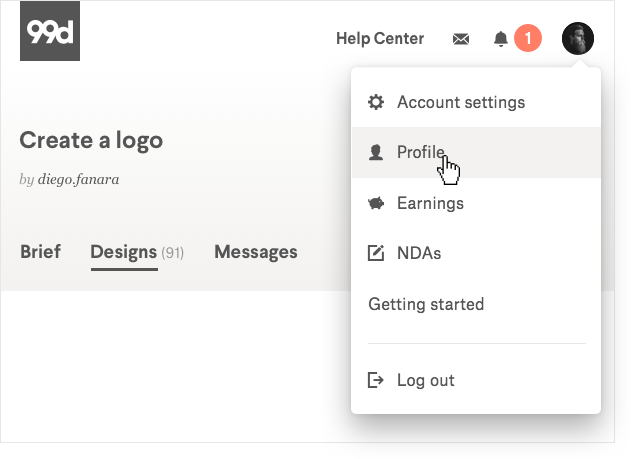Click the 99designs logo

tap(50, 31)
